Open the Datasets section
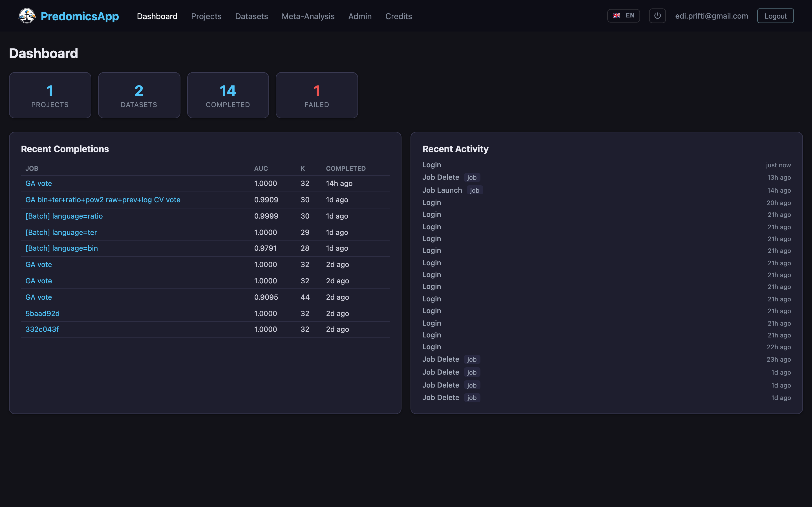Viewport: 812px width, 507px height. pos(251,16)
